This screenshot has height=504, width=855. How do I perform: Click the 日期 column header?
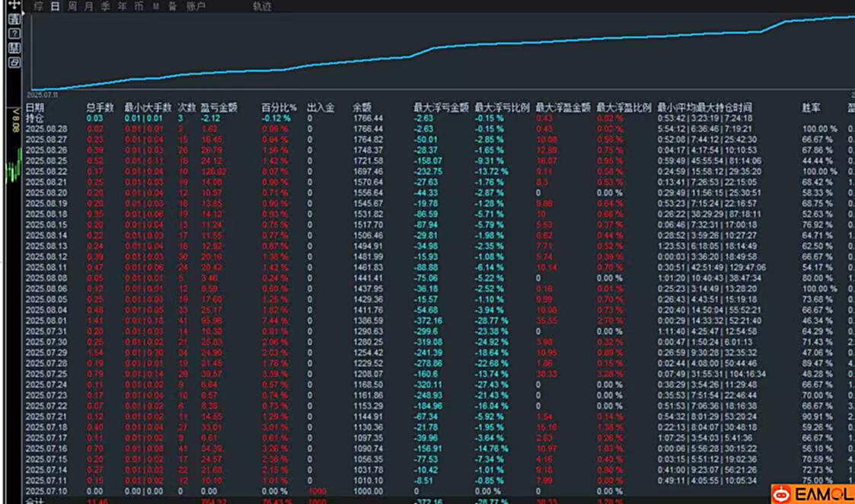[35, 108]
